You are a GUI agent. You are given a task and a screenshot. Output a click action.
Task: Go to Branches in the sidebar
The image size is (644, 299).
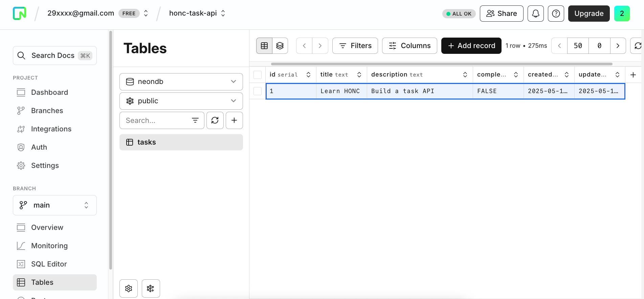(47, 111)
